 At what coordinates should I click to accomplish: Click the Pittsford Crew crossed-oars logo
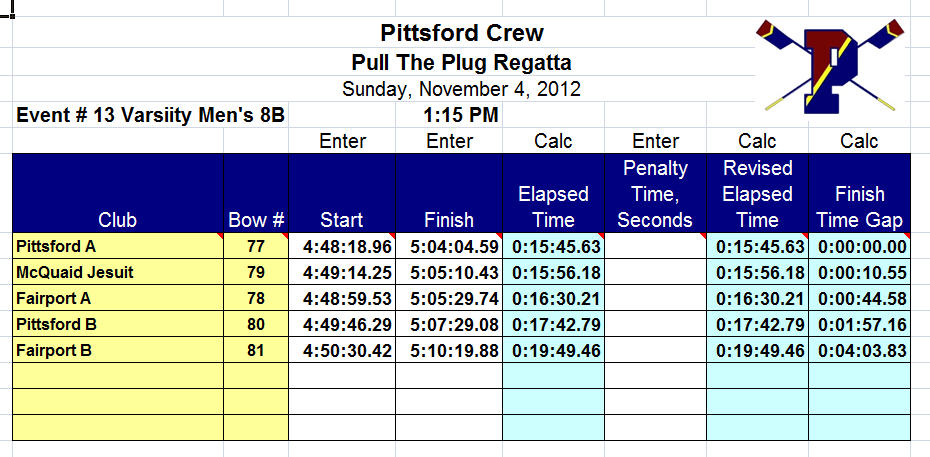click(830, 66)
